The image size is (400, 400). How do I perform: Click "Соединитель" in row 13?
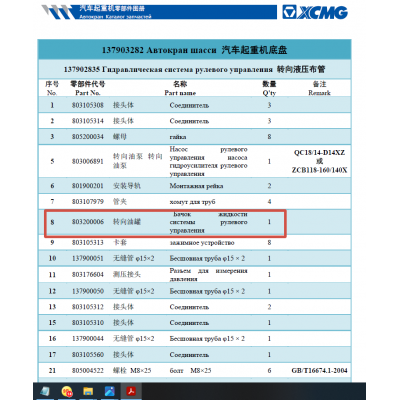coord(189,307)
